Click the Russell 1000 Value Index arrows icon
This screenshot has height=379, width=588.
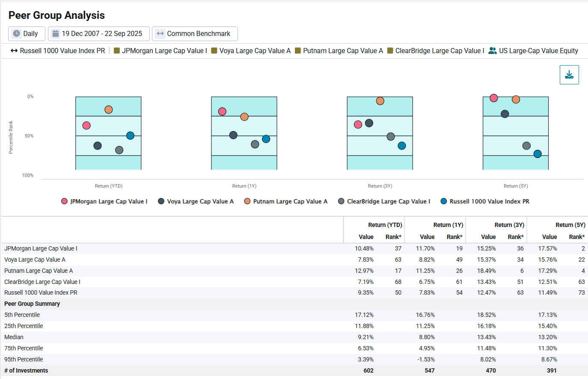coord(14,51)
